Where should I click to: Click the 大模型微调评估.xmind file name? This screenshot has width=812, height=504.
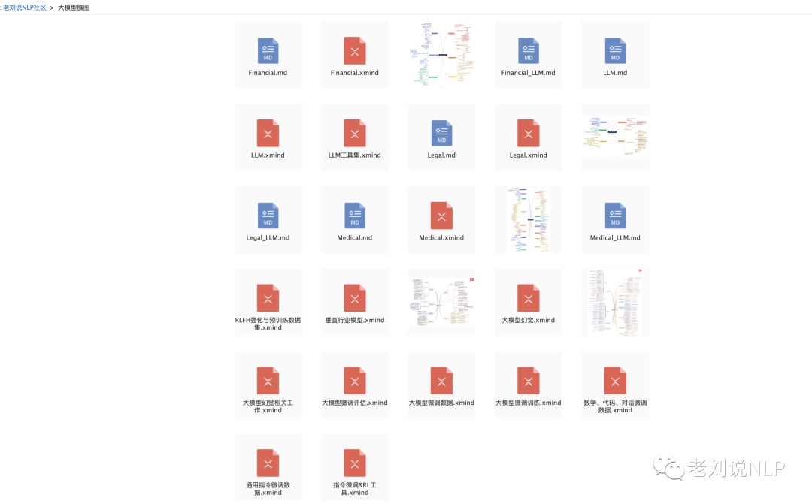click(355, 403)
